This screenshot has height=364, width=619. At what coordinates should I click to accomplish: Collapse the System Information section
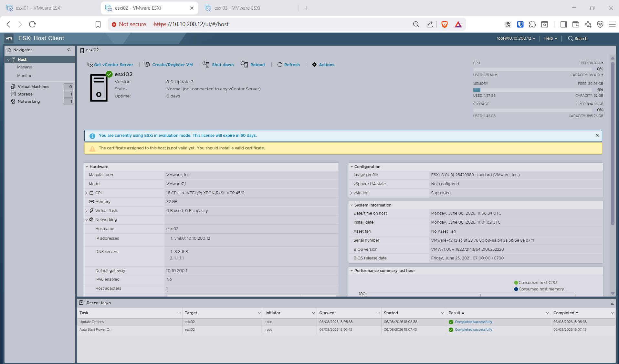coord(351,205)
